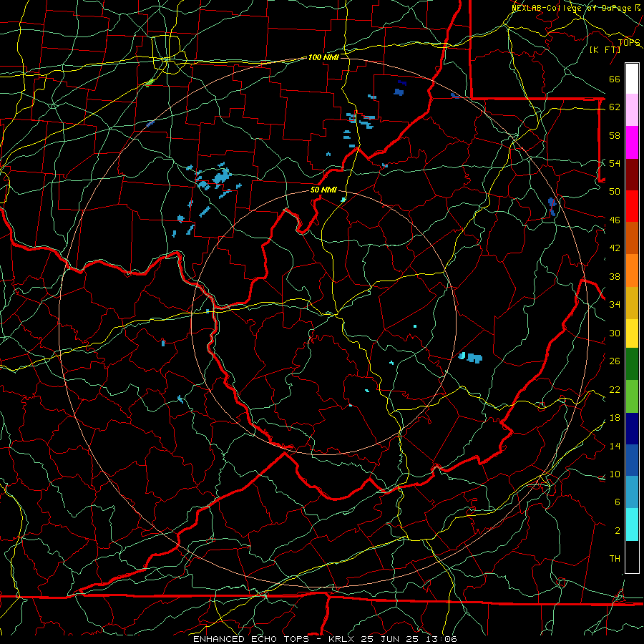Click the legend value 46
Image resolution: width=644 pixels, height=644 pixels.
615,220
